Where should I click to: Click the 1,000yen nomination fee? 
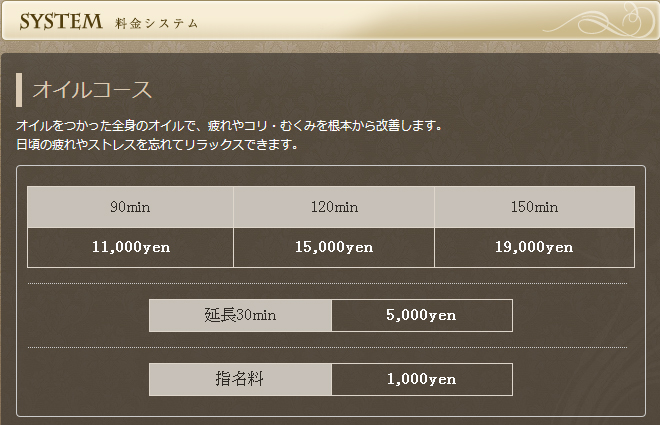point(422,380)
